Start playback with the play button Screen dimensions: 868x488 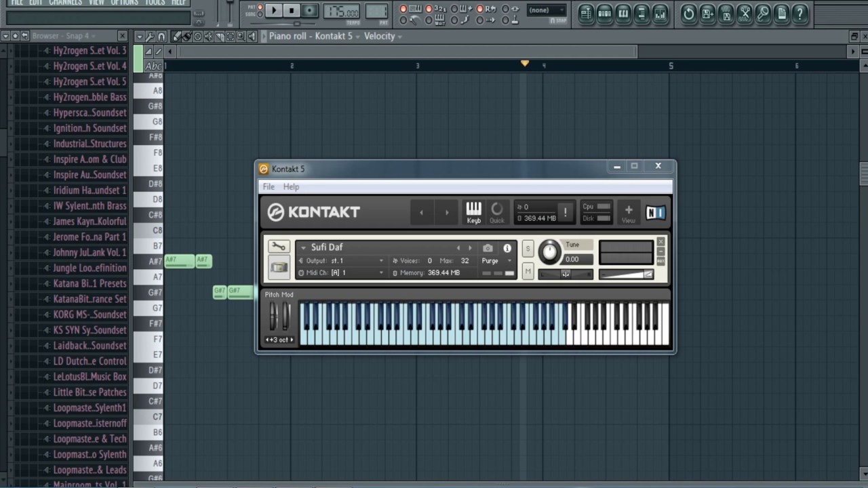pos(274,10)
